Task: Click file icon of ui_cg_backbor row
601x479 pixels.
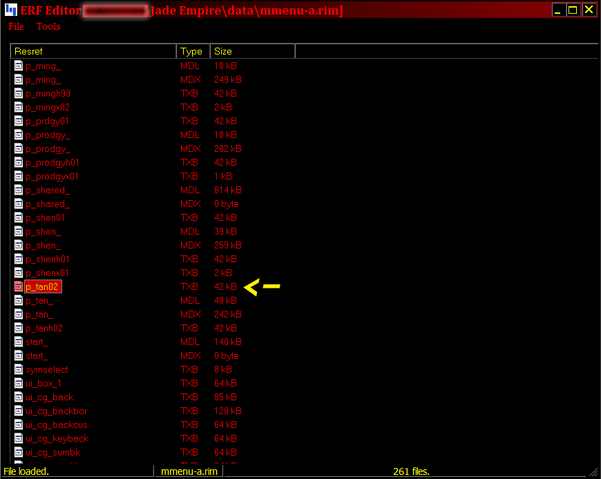Action: [18, 411]
